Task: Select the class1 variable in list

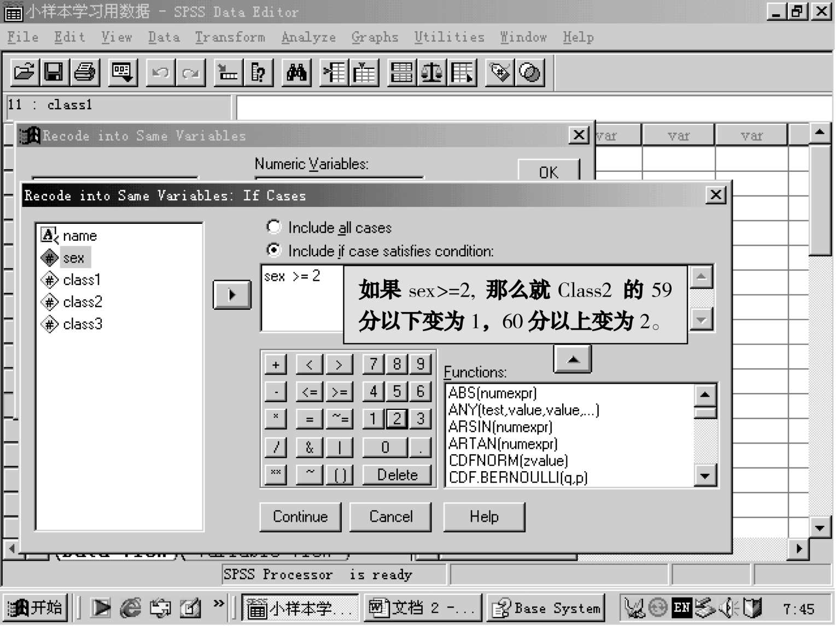Action: tap(72, 280)
